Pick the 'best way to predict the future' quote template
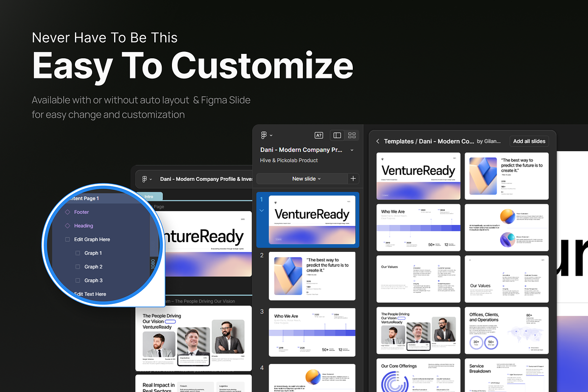This screenshot has height=392, width=588. click(507, 175)
